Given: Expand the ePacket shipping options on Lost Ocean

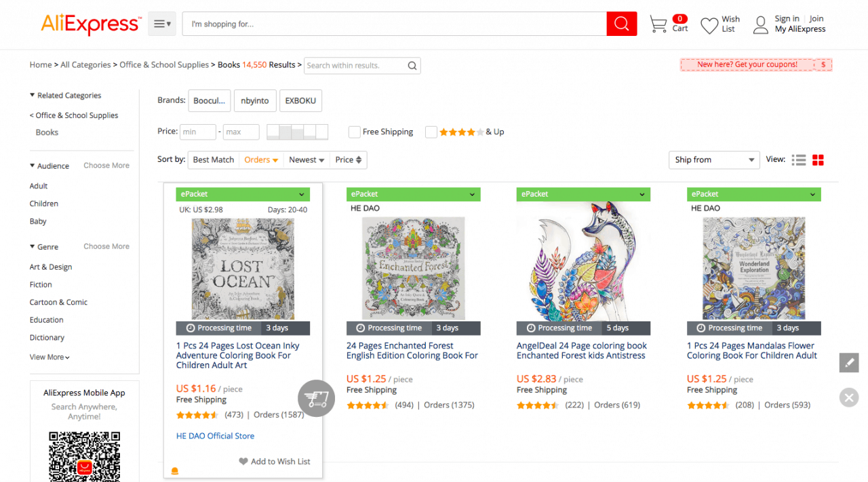Looking at the screenshot, I should point(301,194).
